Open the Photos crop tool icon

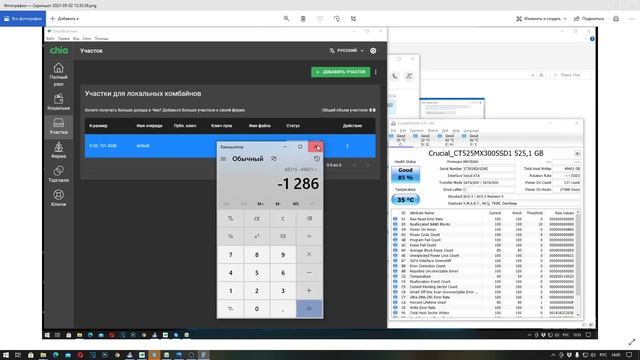[353, 19]
